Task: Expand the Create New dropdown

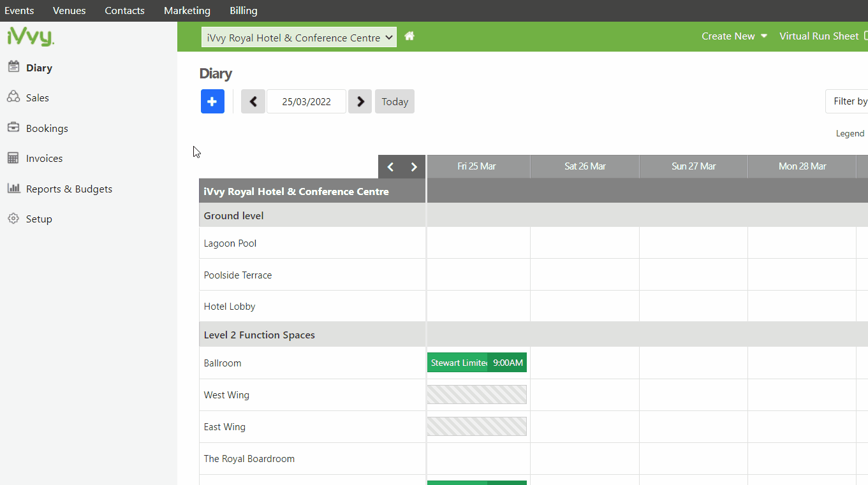Action: point(734,36)
